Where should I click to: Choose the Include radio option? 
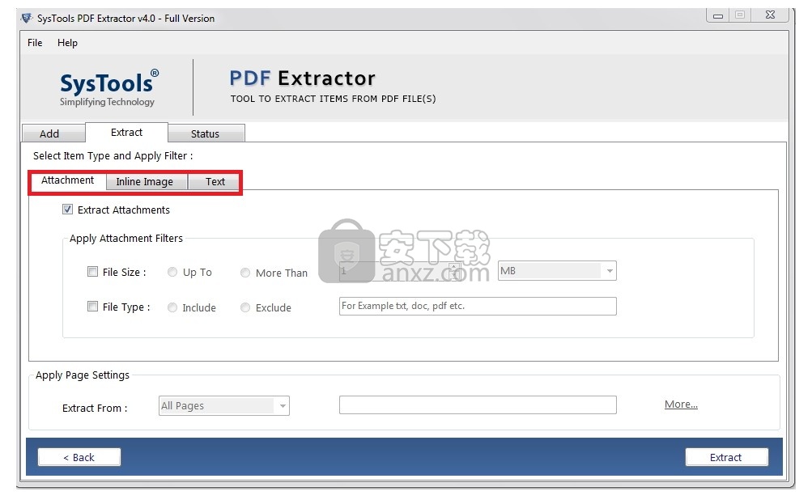[172, 307]
